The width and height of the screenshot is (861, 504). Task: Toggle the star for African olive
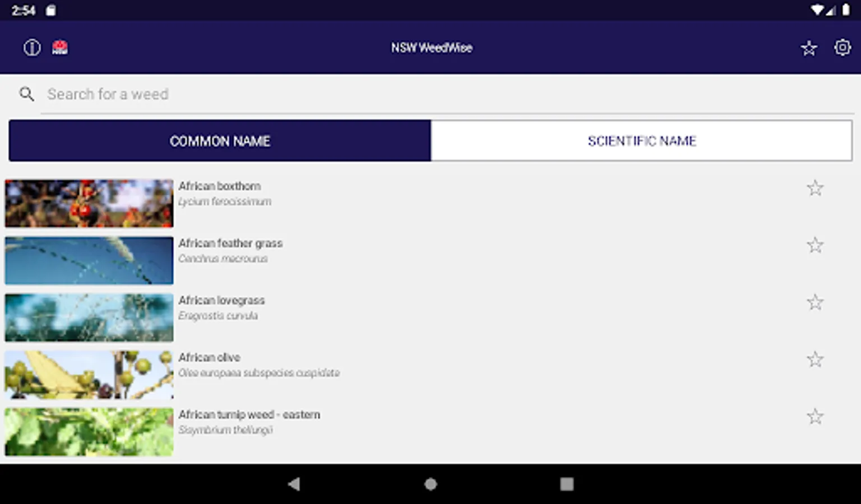click(816, 359)
